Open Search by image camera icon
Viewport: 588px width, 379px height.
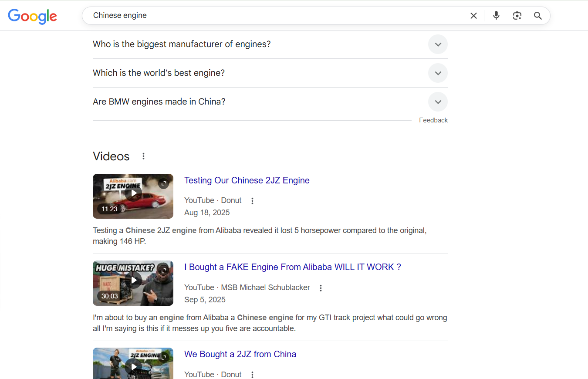pos(517,16)
